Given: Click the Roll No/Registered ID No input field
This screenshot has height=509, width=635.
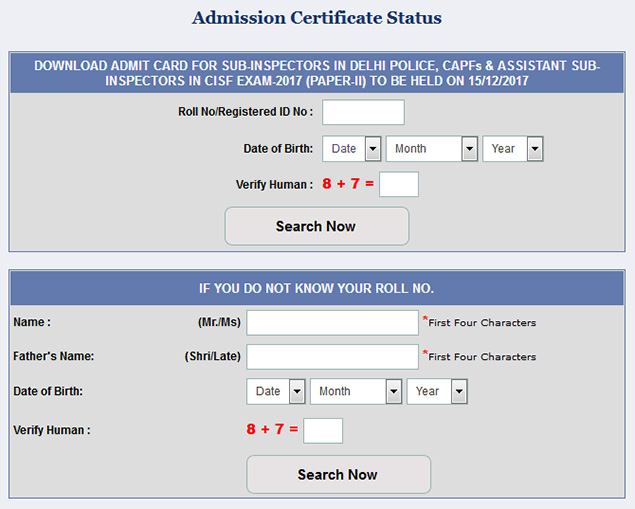Looking at the screenshot, I should point(363,112).
